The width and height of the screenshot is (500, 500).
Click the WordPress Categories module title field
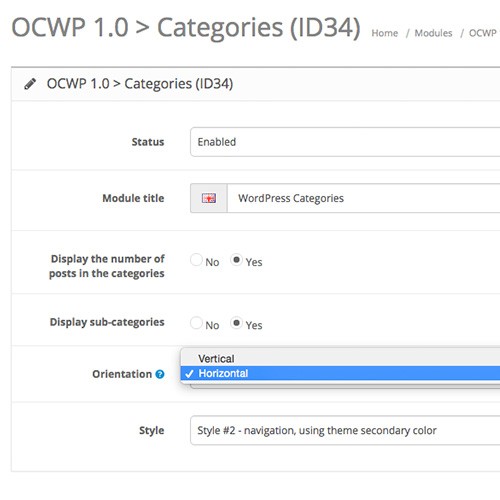(364, 198)
